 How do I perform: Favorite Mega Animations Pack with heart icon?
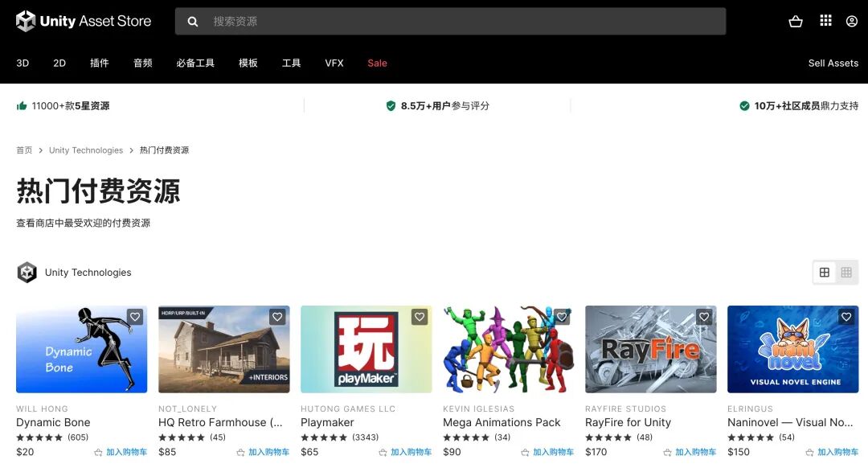pos(562,317)
